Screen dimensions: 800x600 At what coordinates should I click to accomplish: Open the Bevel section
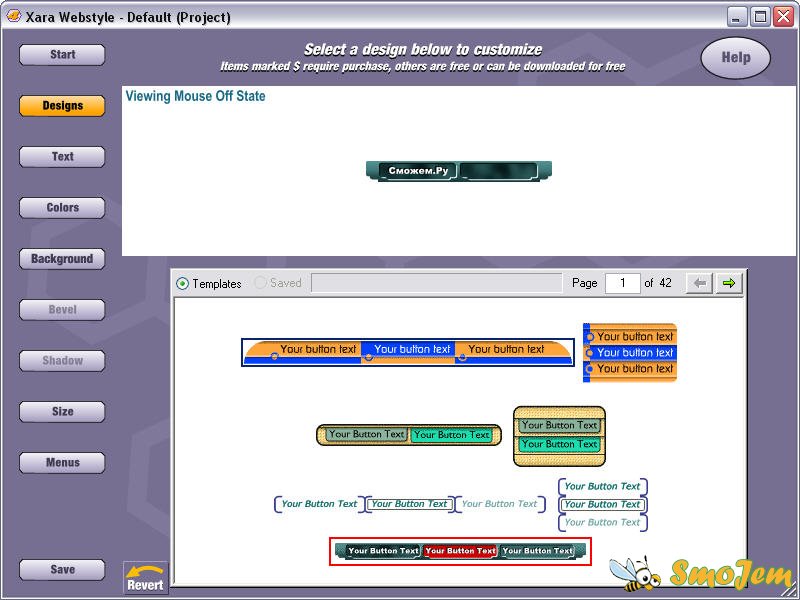(x=62, y=310)
